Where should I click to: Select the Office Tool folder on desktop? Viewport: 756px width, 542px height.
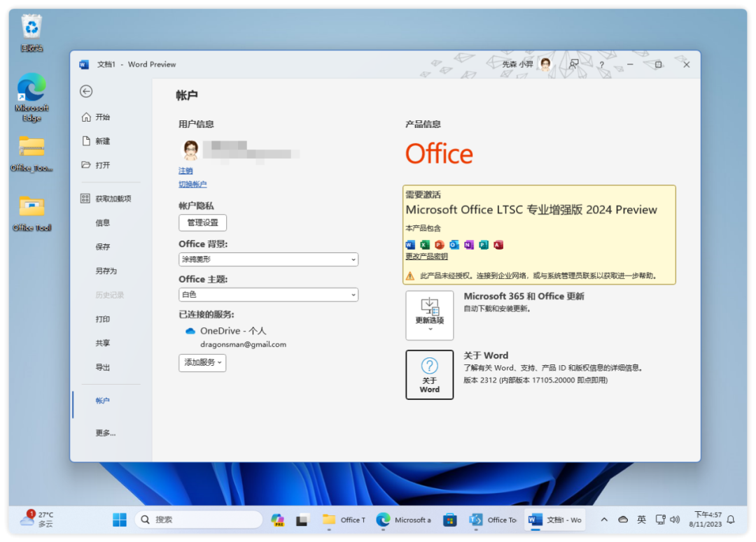(x=31, y=213)
